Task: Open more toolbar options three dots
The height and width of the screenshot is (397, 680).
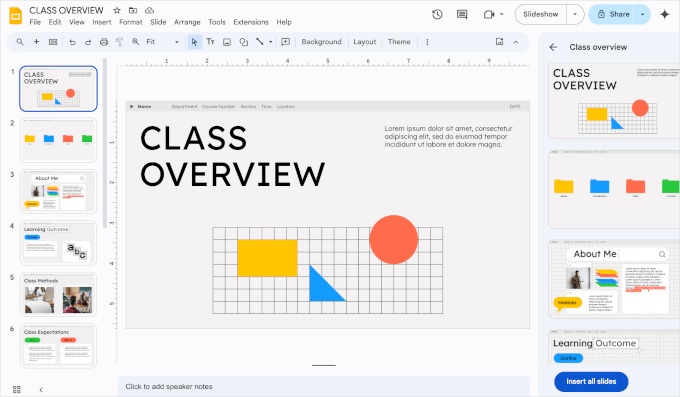Action: [427, 42]
